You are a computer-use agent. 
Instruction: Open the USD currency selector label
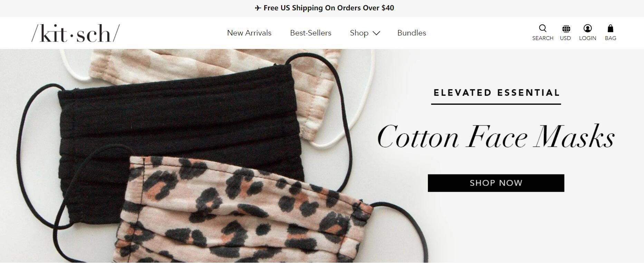click(x=565, y=38)
